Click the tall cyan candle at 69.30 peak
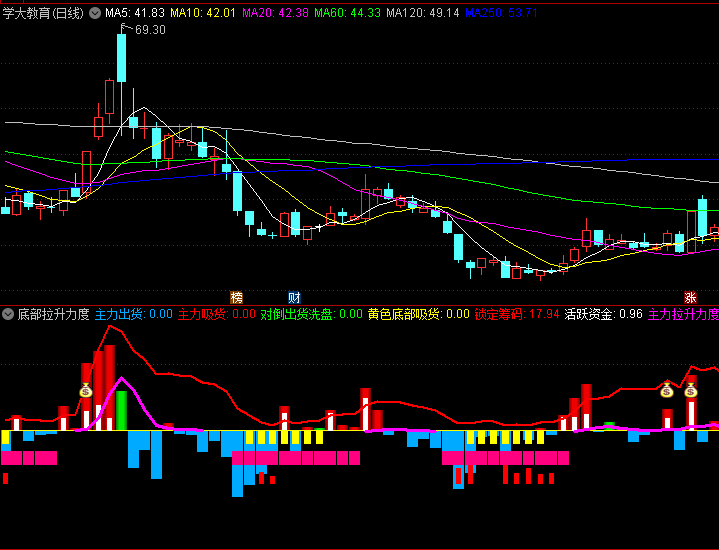This screenshot has height=550, width=719. tap(122, 58)
